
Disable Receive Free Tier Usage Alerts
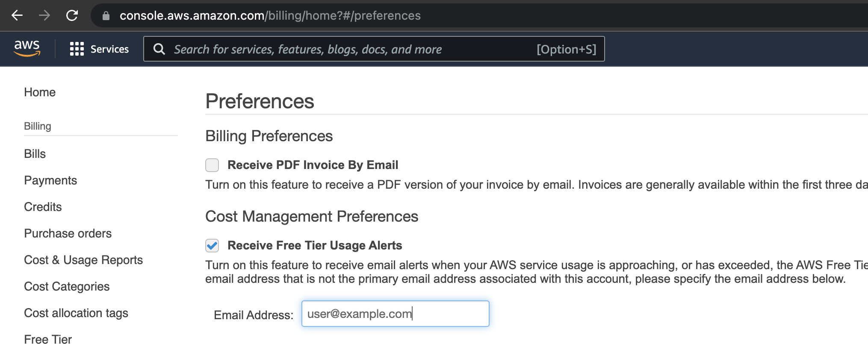[x=212, y=245]
